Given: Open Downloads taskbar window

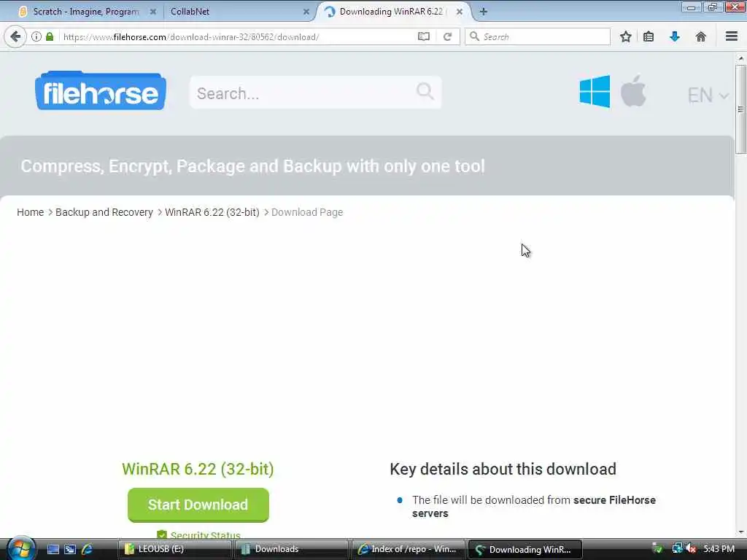Looking at the screenshot, I should (x=291, y=549).
